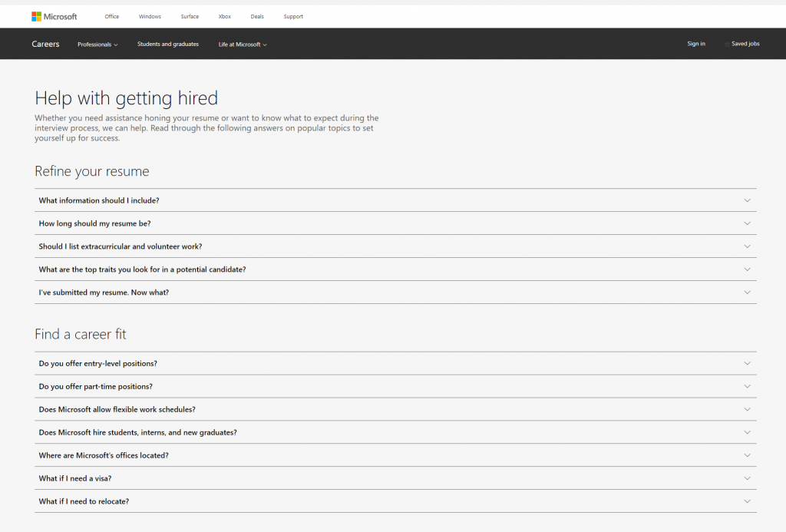
Task: Click 'What if I need to relocate?' text
Action: [84, 501]
